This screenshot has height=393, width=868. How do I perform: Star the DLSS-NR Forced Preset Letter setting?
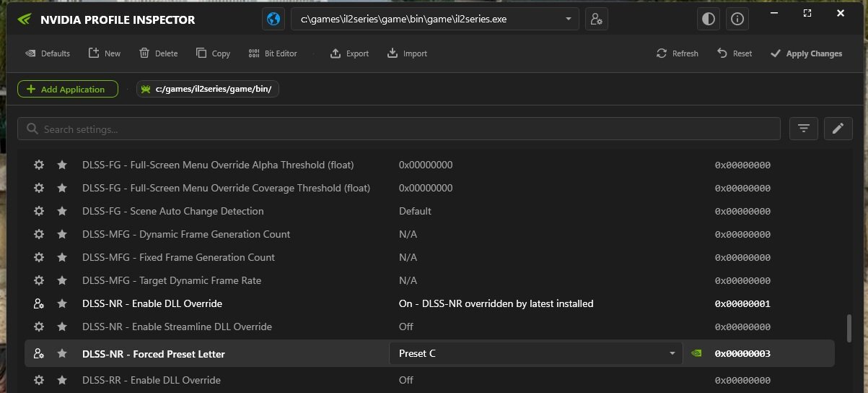pos(62,353)
